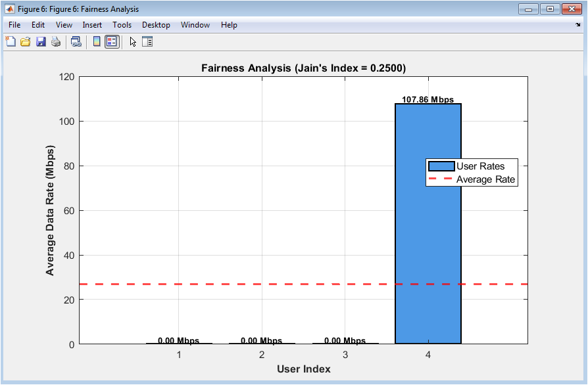Open the Desktop menu
This screenshot has height=385, width=588.
(156, 25)
